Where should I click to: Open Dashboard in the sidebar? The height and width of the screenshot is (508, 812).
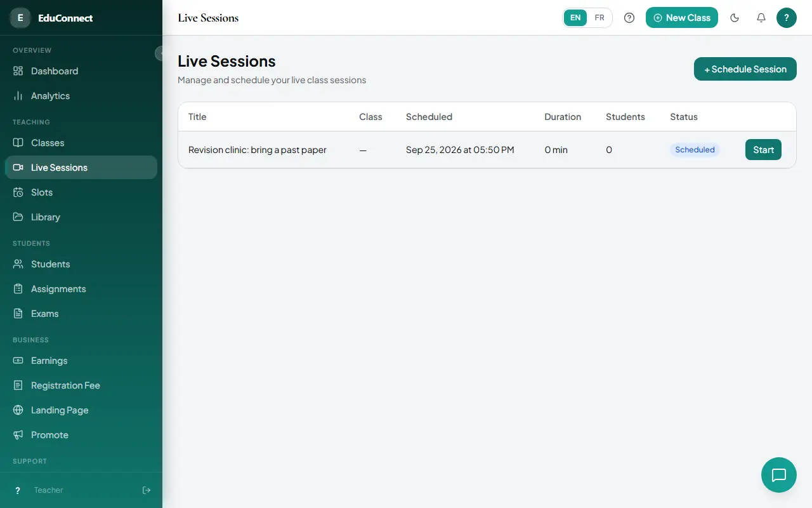(81, 71)
